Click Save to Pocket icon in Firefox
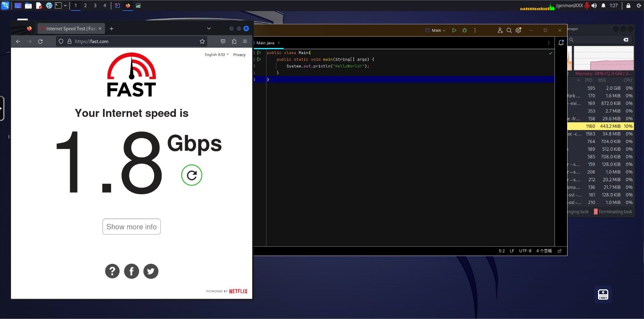The width and height of the screenshot is (644, 319). click(x=223, y=41)
